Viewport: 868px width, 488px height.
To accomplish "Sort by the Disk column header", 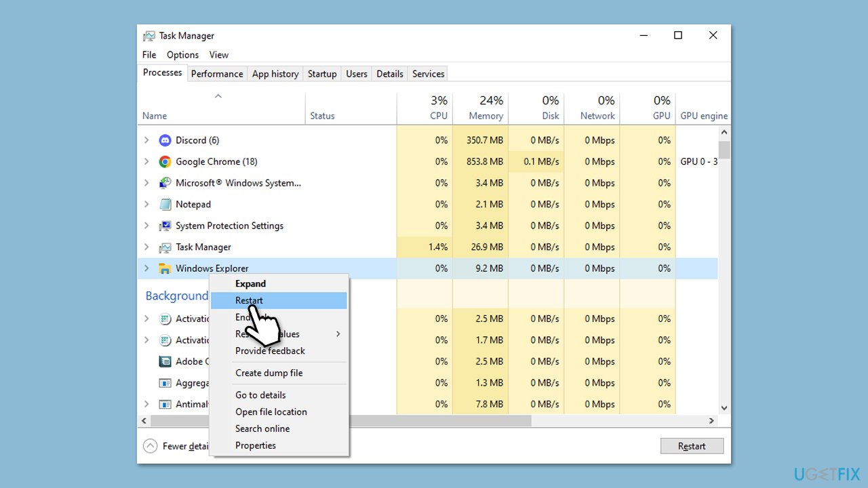I will [536, 108].
